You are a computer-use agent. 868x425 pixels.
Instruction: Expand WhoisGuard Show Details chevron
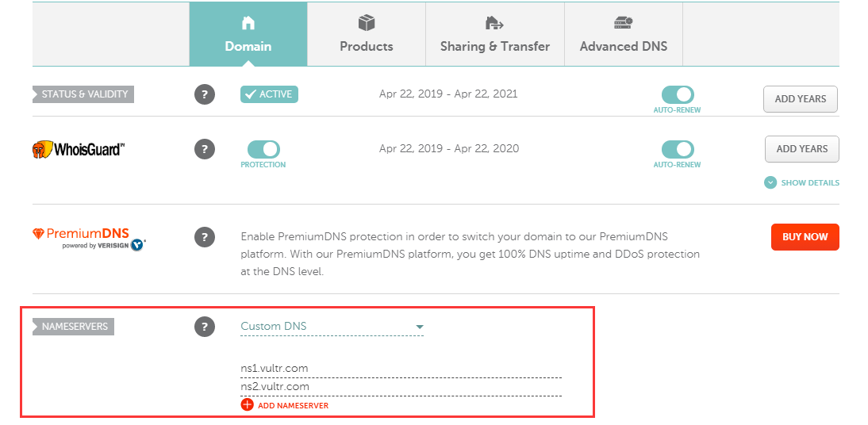pyautogui.click(x=770, y=182)
